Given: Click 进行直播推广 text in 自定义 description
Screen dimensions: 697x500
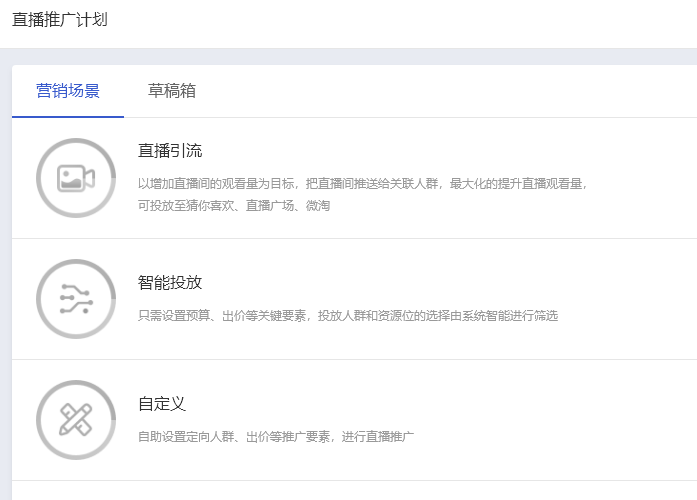Looking at the screenshot, I should click(377, 437).
